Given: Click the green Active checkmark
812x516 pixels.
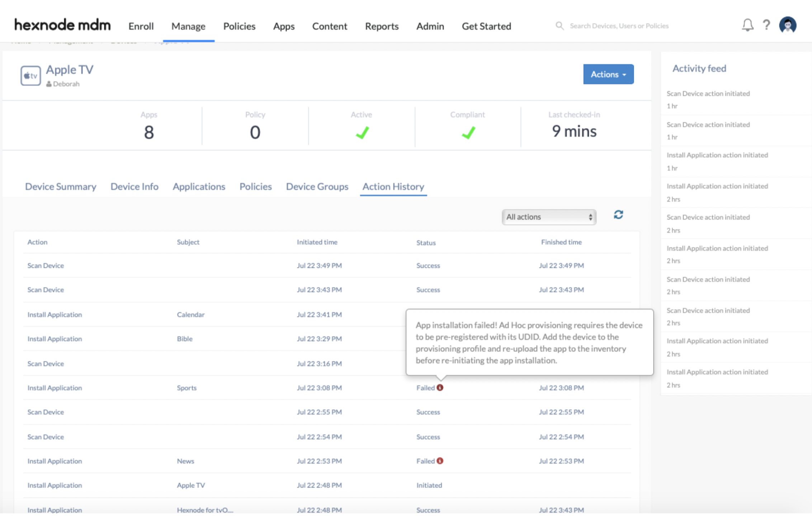Looking at the screenshot, I should (362, 133).
